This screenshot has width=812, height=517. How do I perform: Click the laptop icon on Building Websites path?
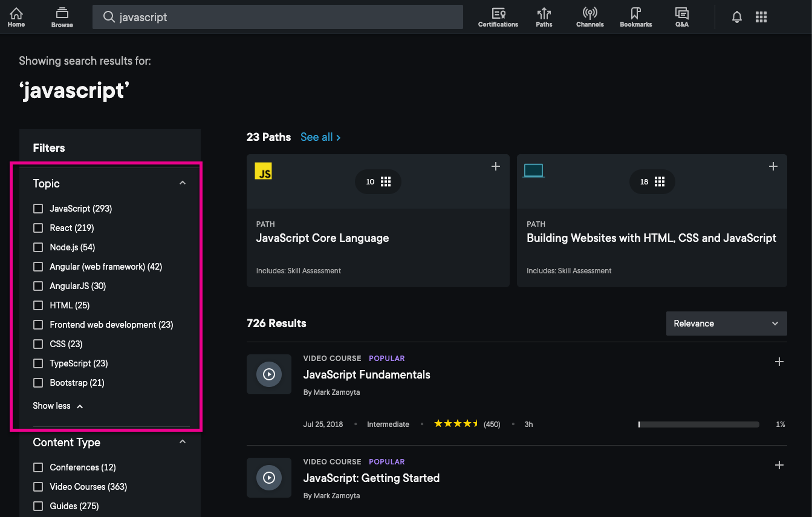[534, 171]
